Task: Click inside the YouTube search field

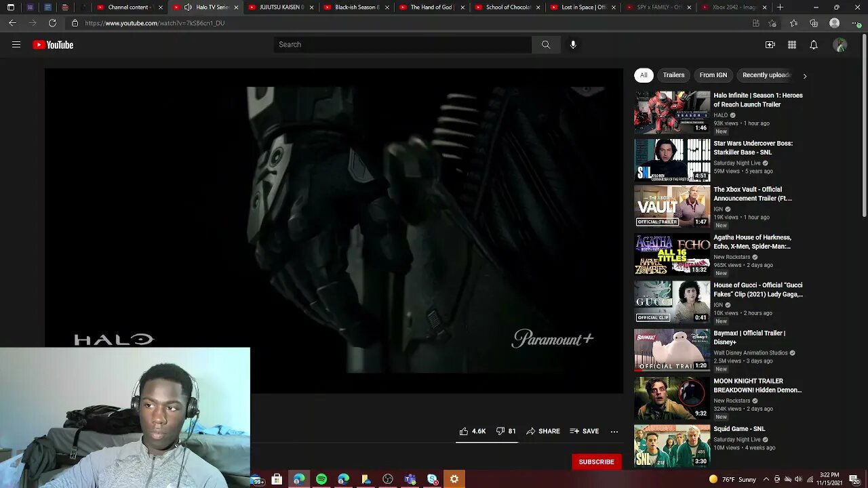Action: pos(403,45)
